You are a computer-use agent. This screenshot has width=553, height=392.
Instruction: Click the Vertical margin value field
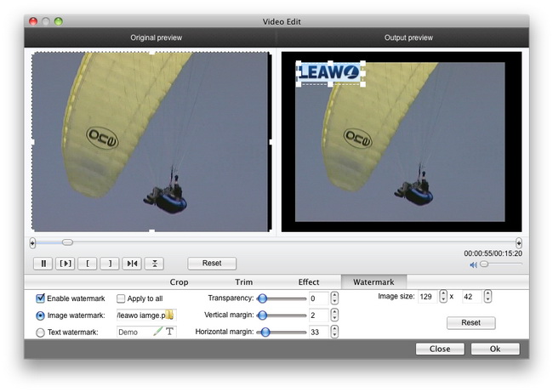pyautogui.click(x=318, y=315)
